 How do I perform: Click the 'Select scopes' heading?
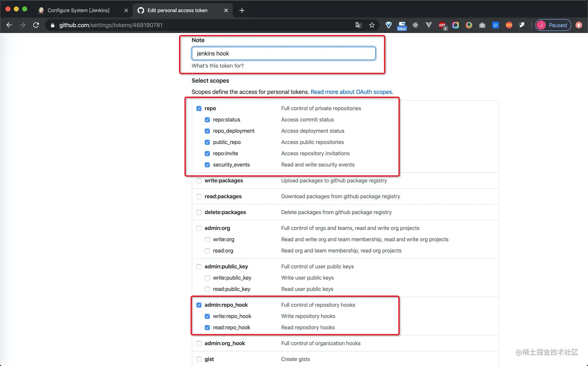[x=210, y=80]
